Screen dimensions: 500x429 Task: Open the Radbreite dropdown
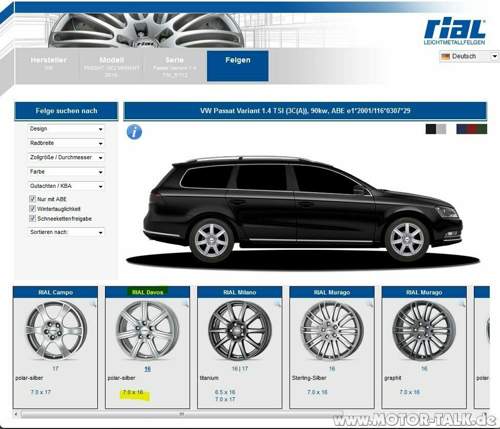click(66, 143)
